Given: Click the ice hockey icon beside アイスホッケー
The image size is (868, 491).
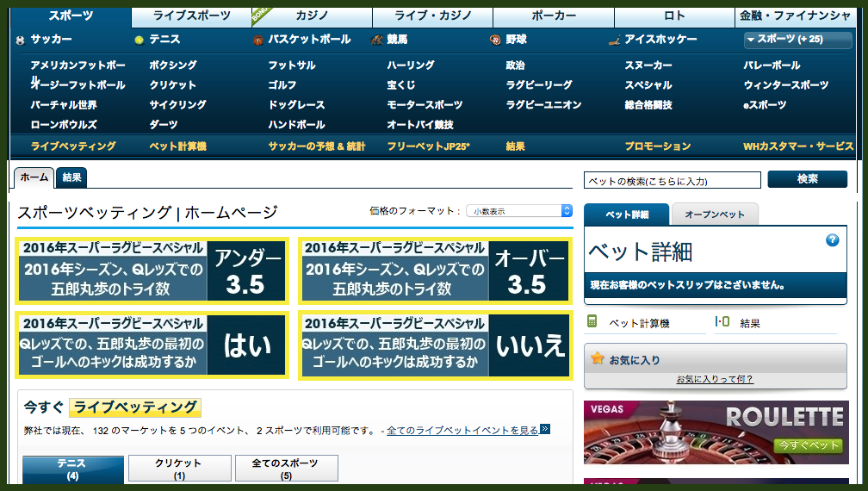Looking at the screenshot, I should click(614, 40).
